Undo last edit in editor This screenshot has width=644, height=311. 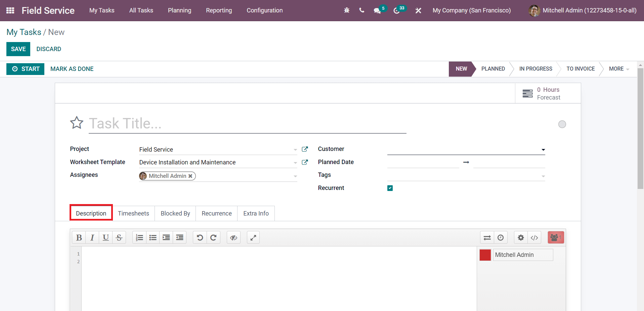200,237
